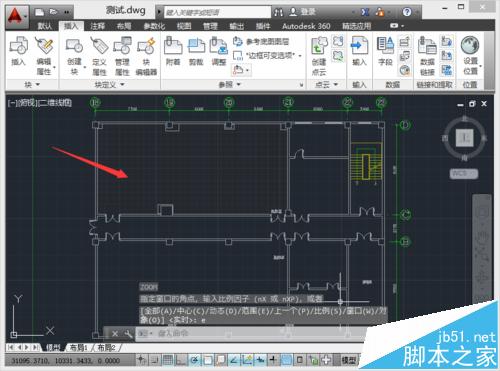
Task: Click the new file icon in quick access toolbar
Action: point(40,12)
